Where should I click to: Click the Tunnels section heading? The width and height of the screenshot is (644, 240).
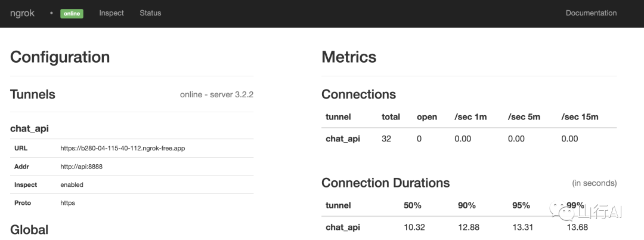click(x=33, y=94)
